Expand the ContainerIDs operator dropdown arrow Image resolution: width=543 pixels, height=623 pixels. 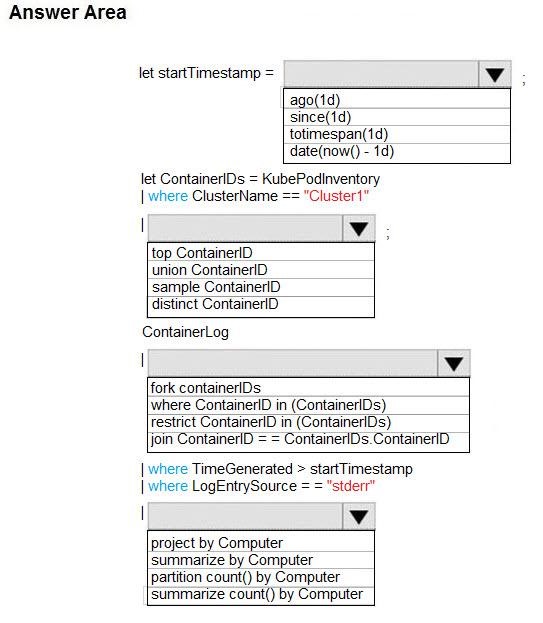[359, 228]
